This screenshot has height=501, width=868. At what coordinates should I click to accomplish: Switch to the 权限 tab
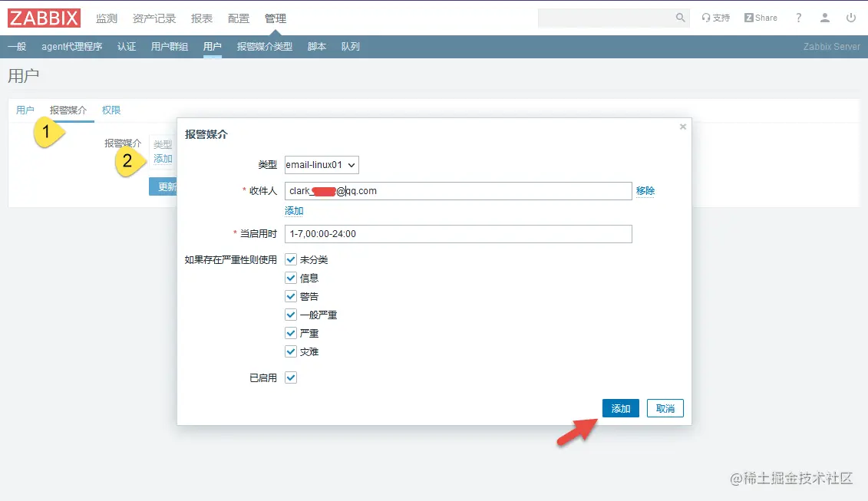point(111,110)
